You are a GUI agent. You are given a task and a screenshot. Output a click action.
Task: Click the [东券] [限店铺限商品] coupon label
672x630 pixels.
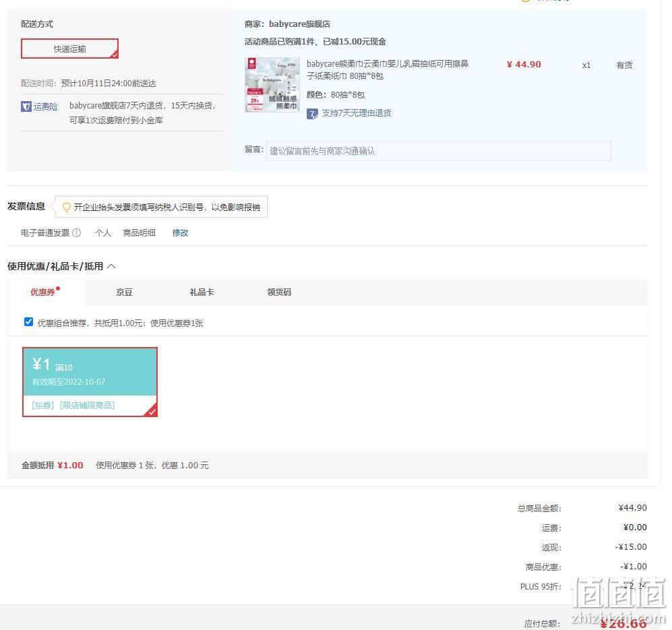73,406
